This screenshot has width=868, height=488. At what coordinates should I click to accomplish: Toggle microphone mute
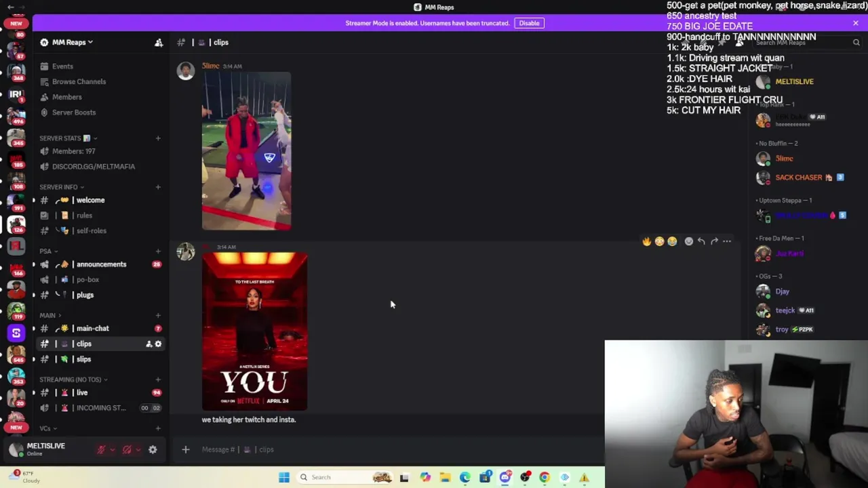(101, 449)
